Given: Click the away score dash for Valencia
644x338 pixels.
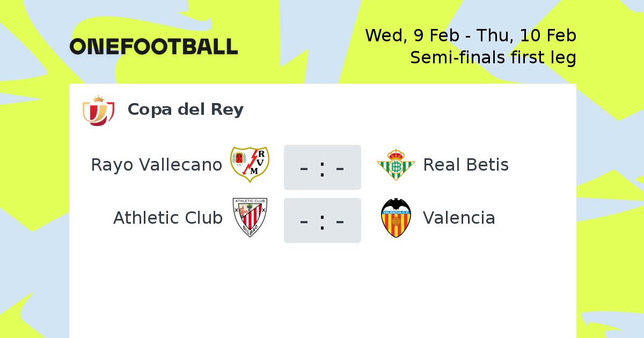Looking at the screenshot, I should 340,222.
